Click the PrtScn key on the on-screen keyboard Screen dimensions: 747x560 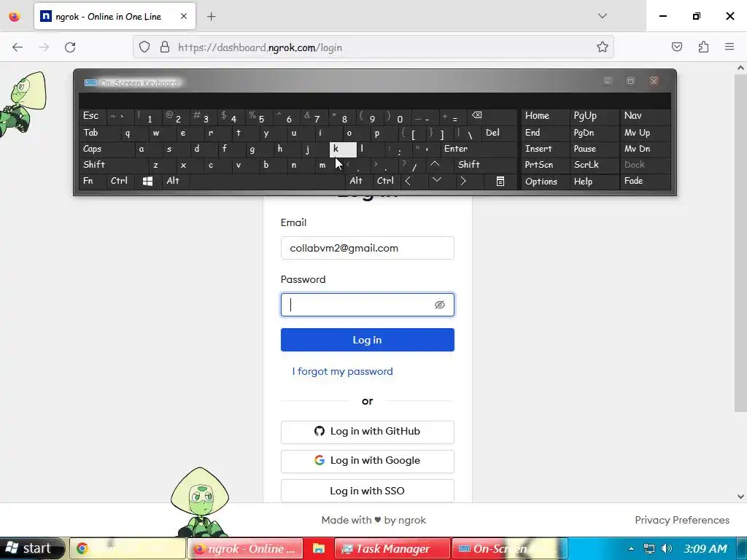[x=546, y=166]
